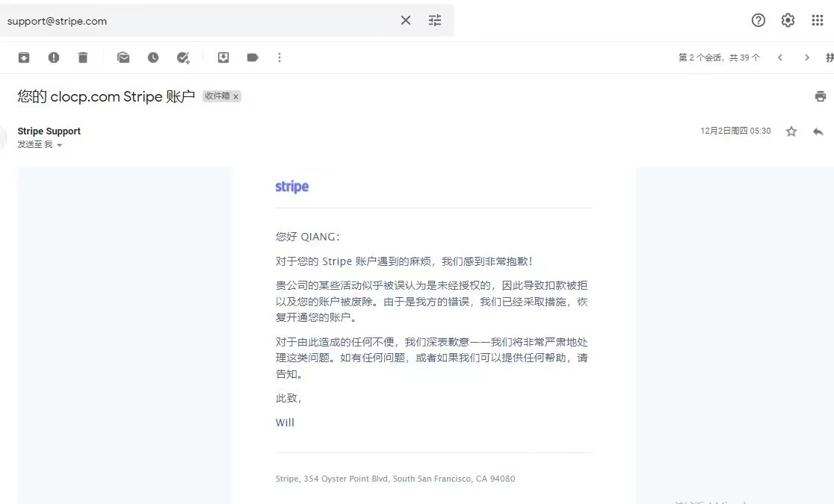Reply to Stripe Support
Viewport: 834px width, 504px height.
818,131
